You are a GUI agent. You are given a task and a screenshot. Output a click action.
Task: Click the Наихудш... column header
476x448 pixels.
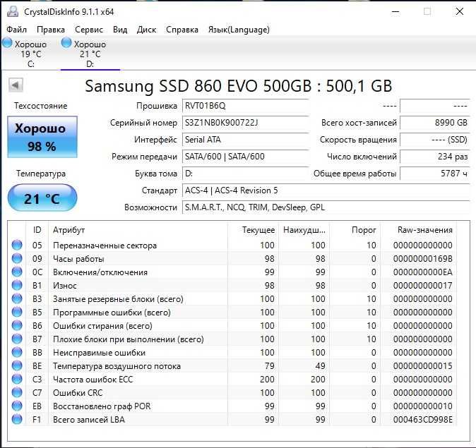pyautogui.click(x=304, y=230)
